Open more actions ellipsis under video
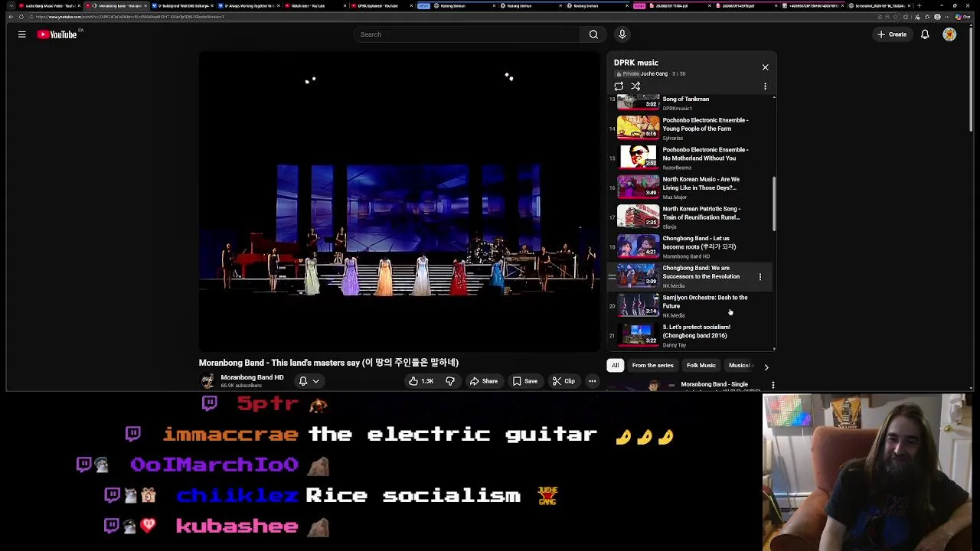980x551 pixels. tap(592, 381)
